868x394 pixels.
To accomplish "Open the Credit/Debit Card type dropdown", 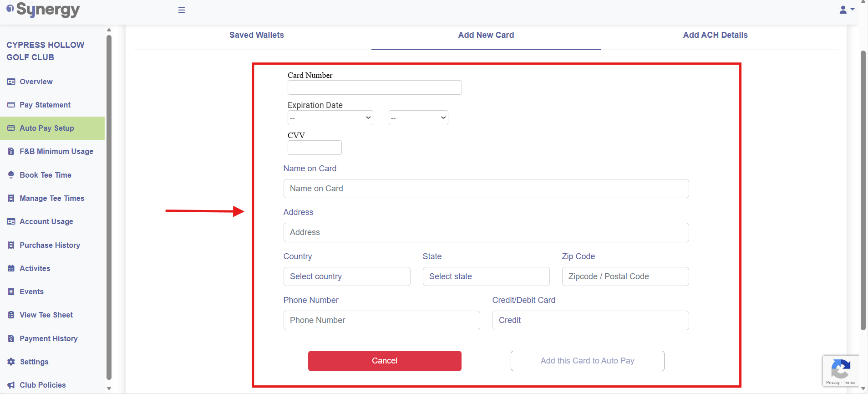I will [590, 320].
